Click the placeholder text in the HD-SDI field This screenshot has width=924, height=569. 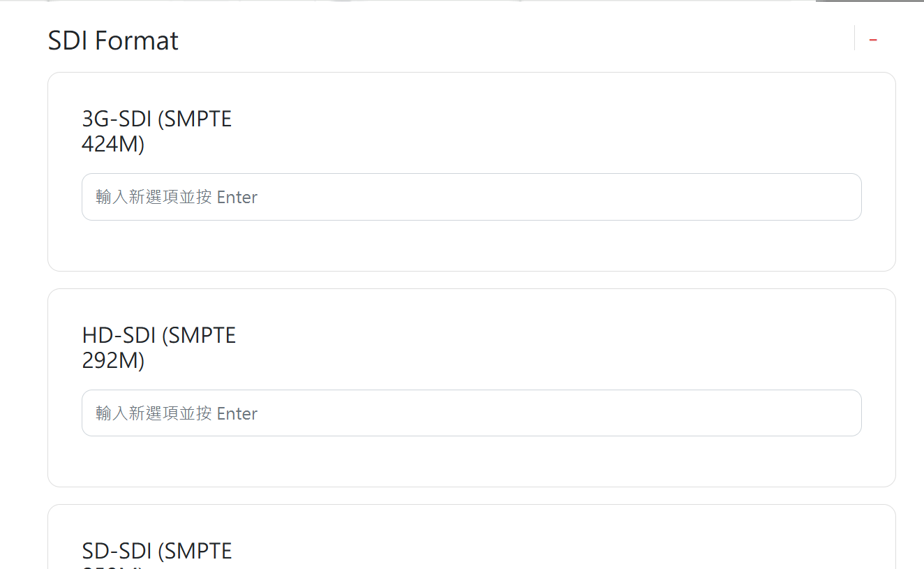point(177,414)
